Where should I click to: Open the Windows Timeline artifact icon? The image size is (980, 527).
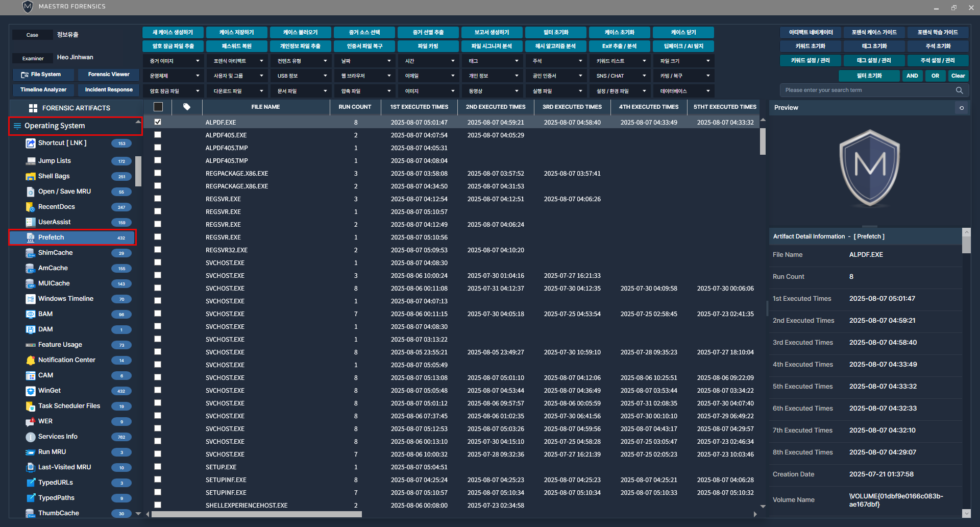click(31, 299)
